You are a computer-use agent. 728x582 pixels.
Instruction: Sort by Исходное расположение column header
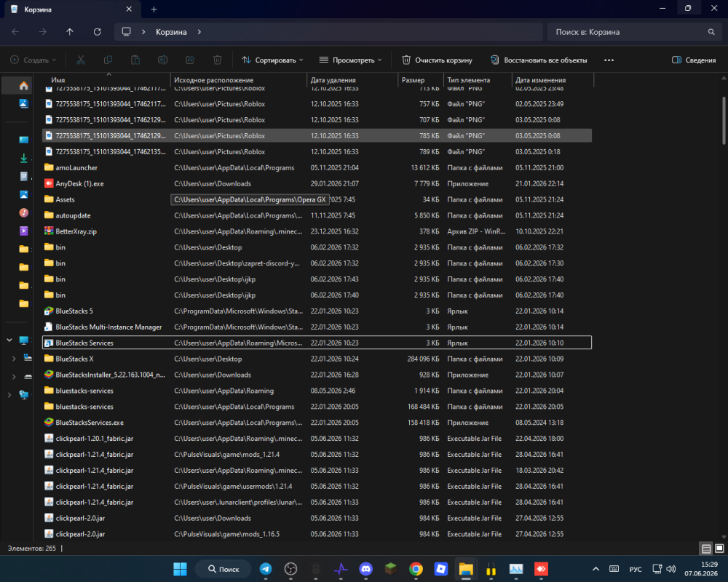239,80
